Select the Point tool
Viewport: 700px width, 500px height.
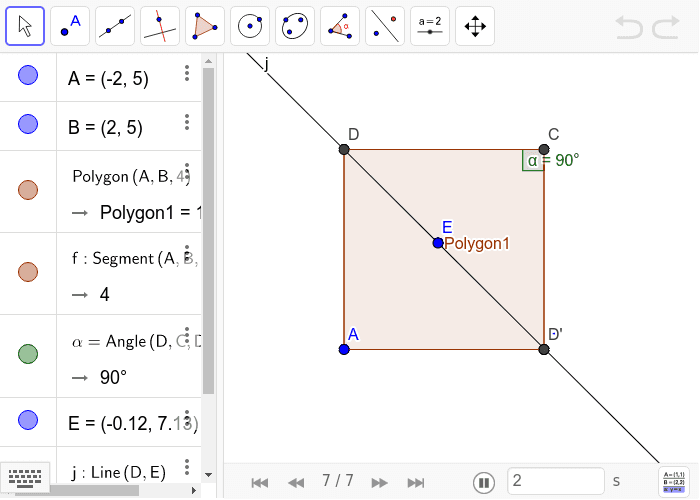pyautogui.click(x=70, y=26)
